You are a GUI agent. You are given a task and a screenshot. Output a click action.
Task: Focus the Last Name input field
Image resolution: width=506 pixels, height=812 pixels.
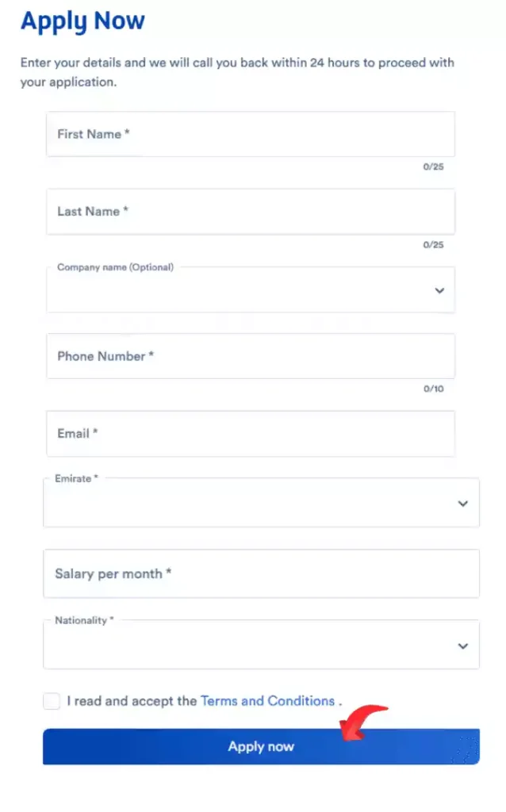[x=251, y=212]
